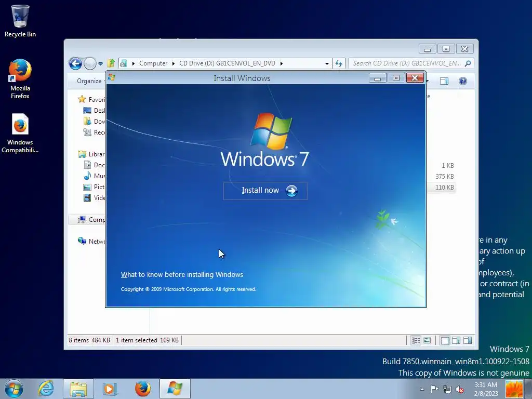Open recent pages dropdown arrow in Explorer
This screenshot has height=399, width=532.
tap(100, 64)
